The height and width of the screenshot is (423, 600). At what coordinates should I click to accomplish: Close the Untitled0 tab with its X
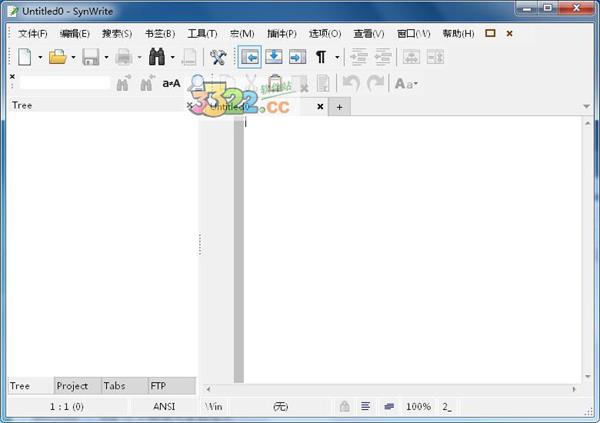coord(320,106)
